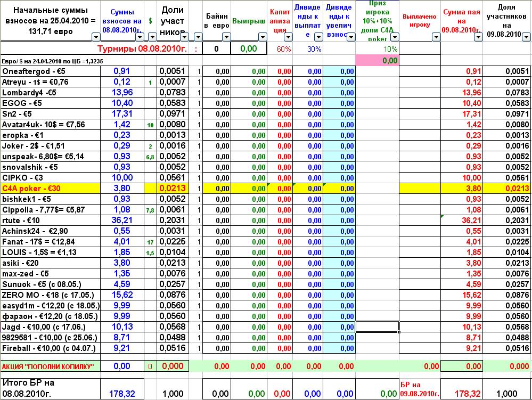Select the green 17 cell in Fanat row
Image resolution: width=532 pixels, height=400 pixels.
(150, 242)
